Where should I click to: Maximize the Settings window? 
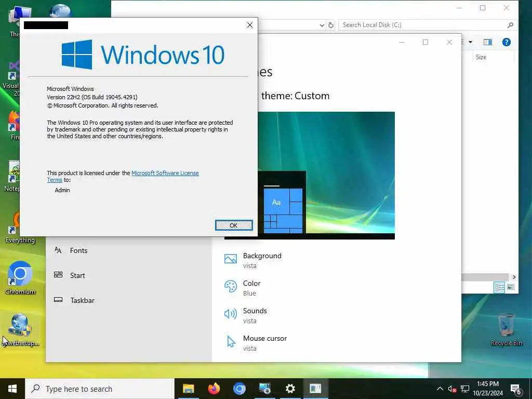425,42
